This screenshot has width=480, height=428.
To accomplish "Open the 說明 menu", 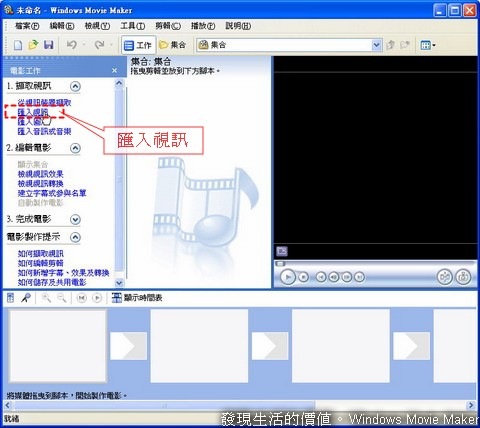I will [238, 26].
